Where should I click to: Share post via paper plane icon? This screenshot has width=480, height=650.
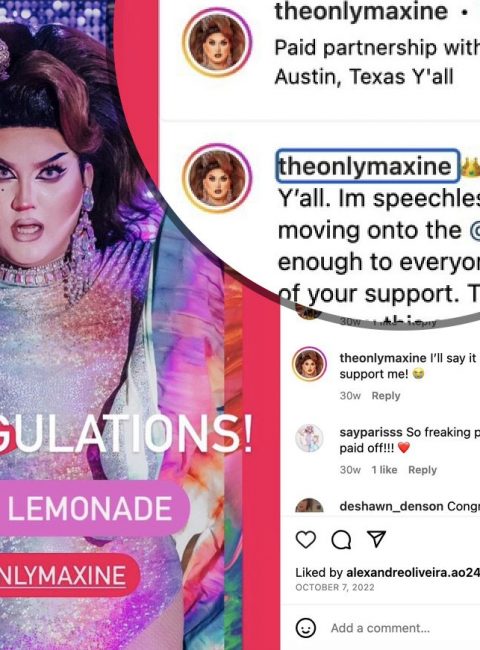(377, 539)
